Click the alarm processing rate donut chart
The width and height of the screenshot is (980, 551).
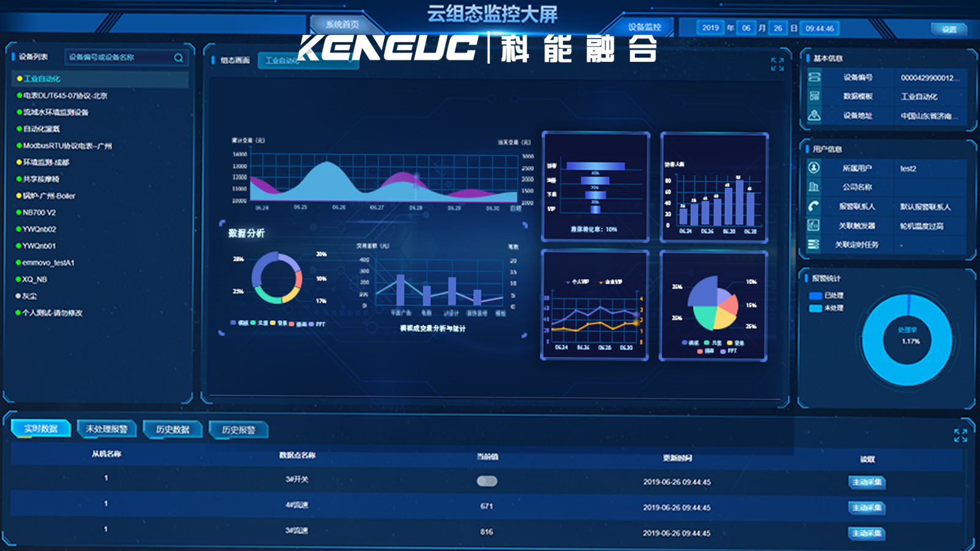[907, 340]
